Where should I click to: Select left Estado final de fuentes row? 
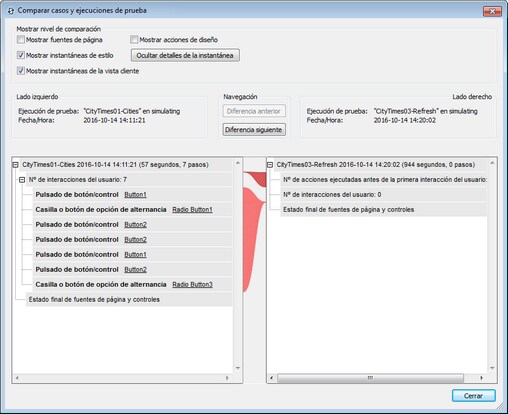point(129,299)
